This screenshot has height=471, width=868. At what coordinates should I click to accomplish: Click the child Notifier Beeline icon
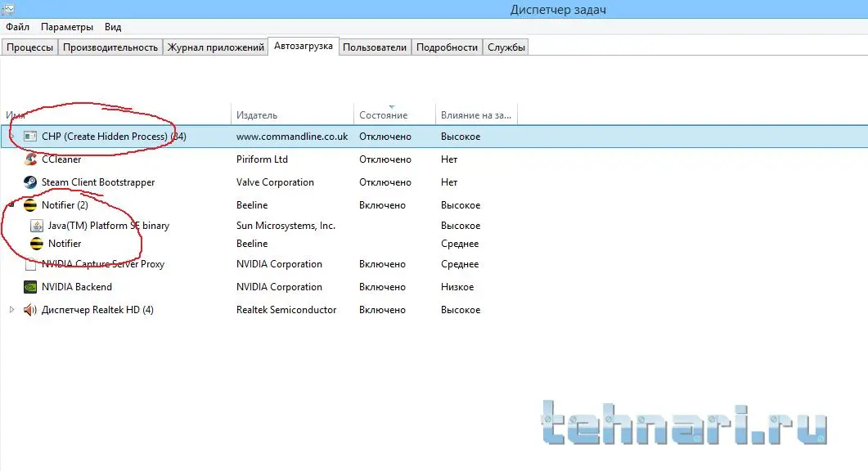pos(37,244)
